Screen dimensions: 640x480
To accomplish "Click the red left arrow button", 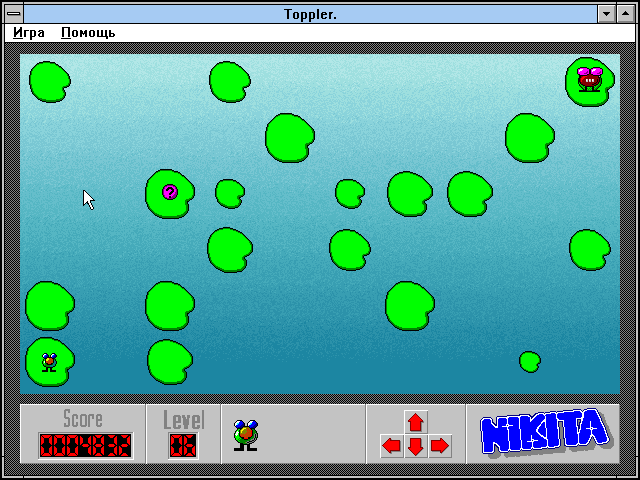I will point(392,446).
